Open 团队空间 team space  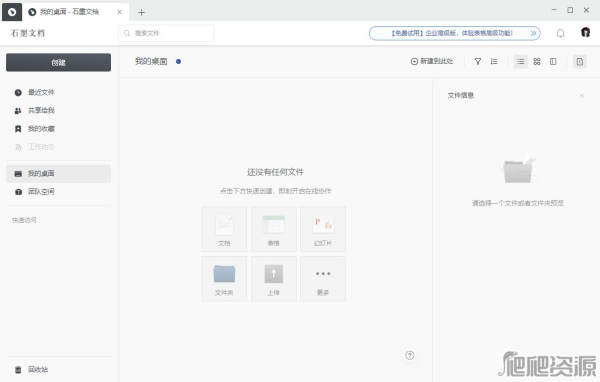pyautogui.click(x=58, y=192)
